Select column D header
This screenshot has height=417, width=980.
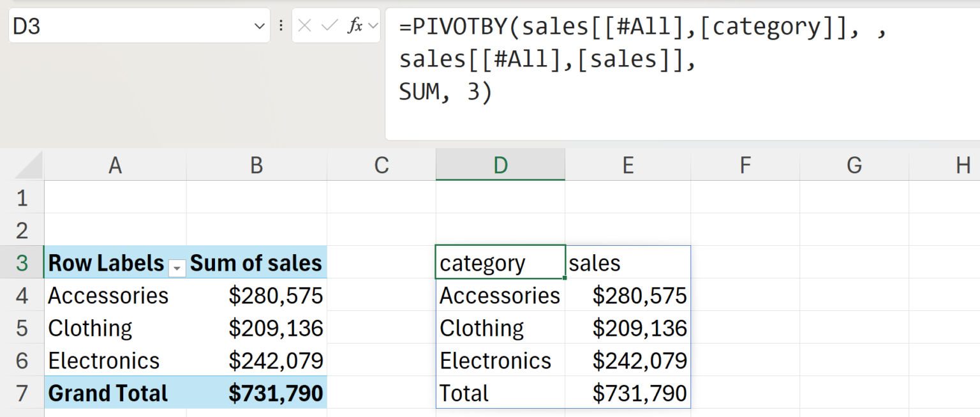500,165
